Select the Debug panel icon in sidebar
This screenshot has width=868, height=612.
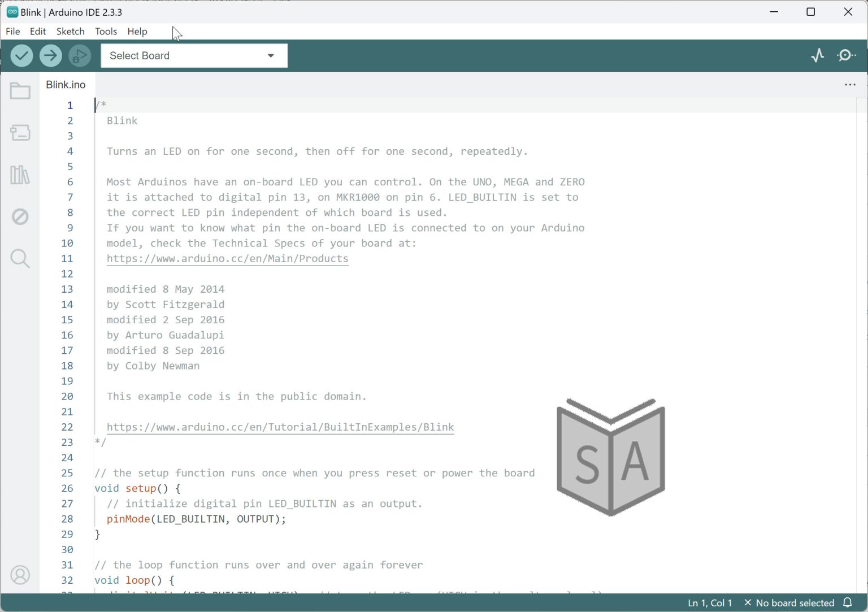coord(20,216)
